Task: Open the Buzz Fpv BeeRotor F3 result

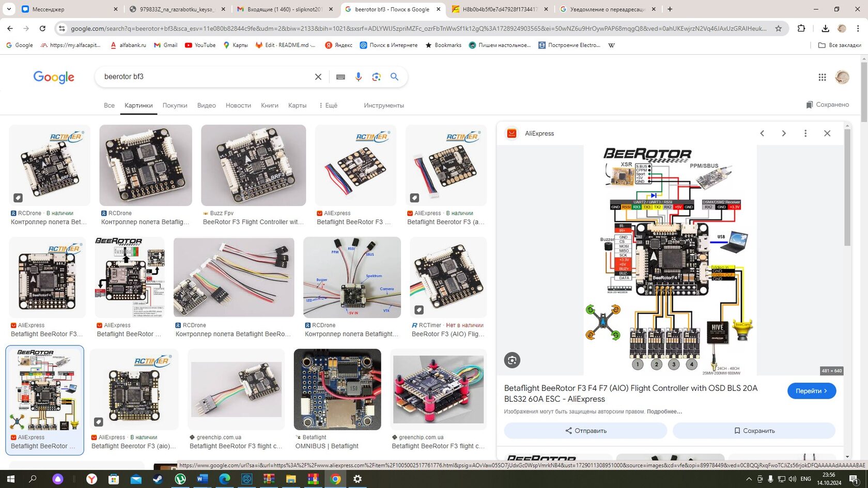Action: [x=253, y=165]
